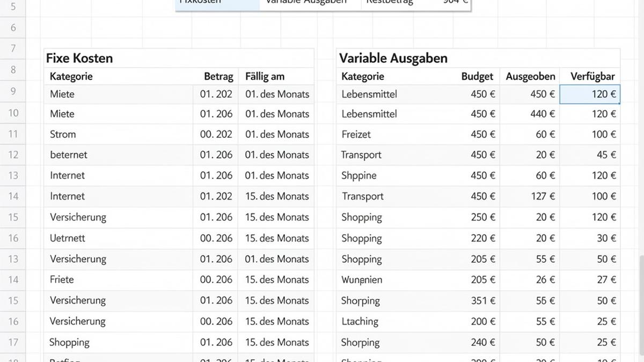Select the Freizet category cell
This screenshot has width=644, height=362.
[357, 134]
